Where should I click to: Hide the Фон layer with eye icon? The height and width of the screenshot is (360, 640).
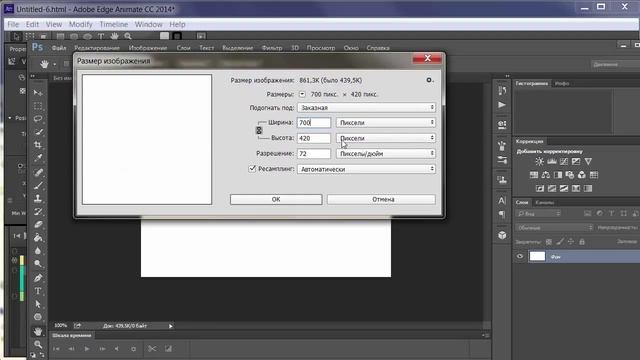[520, 256]
